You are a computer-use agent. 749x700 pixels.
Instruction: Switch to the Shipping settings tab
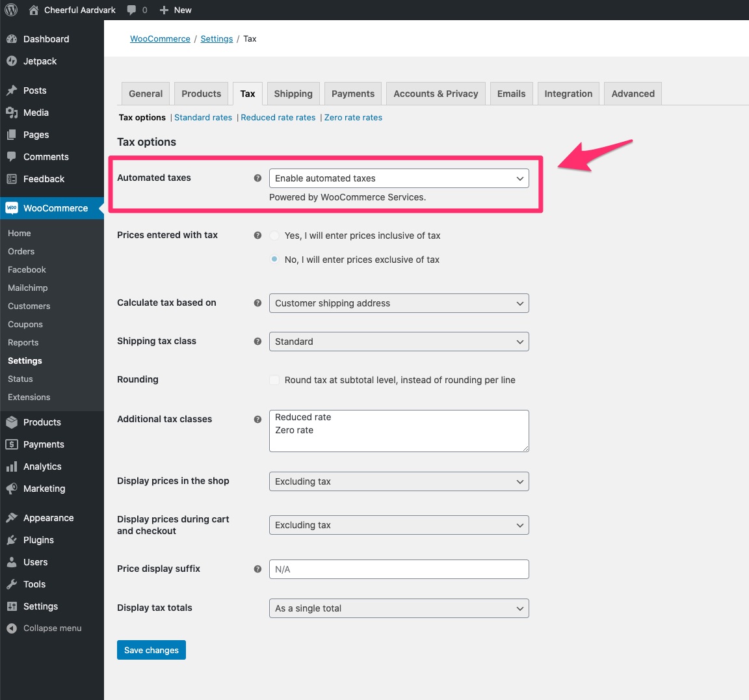(x=293, y=94)
